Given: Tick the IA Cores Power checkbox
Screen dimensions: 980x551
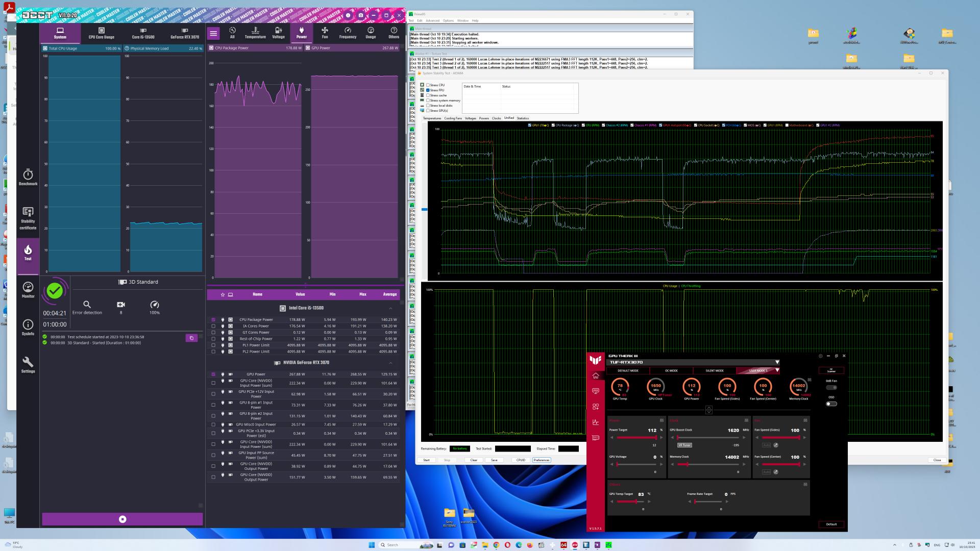Looking at the screenshot, I should pyautogui.click(x=213, y=326).
